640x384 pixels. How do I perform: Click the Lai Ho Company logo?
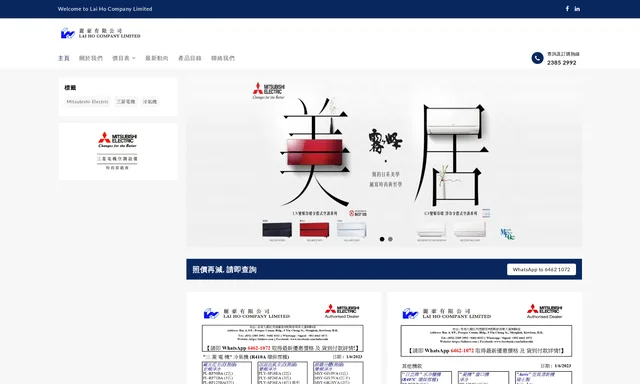[100, 33]
